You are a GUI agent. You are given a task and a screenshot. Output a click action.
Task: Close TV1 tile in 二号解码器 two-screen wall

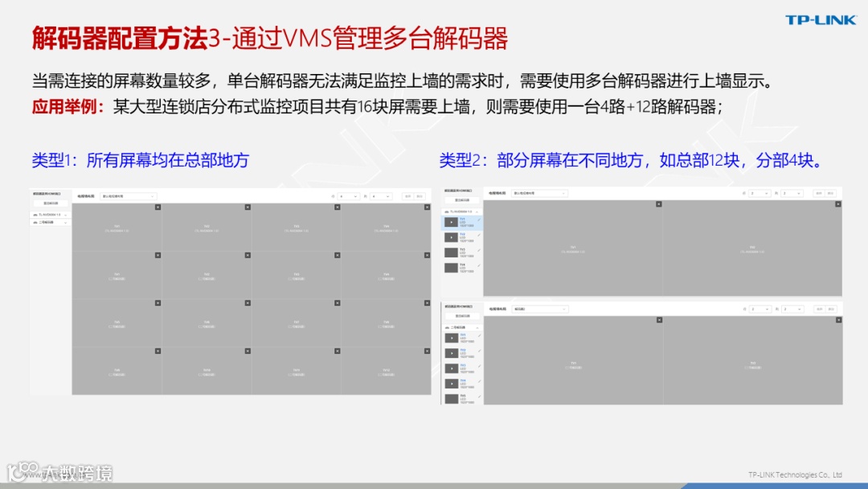pyautogui.click(x=659, y=320)
